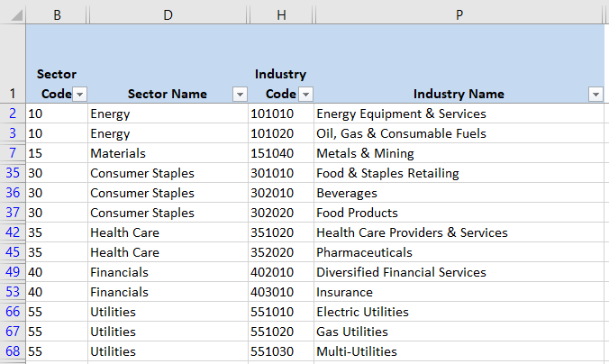The width and height of the screenshot is (609, 364).
Task: Open the Sector Code filter dropdown
Action: tap(79, 94)
